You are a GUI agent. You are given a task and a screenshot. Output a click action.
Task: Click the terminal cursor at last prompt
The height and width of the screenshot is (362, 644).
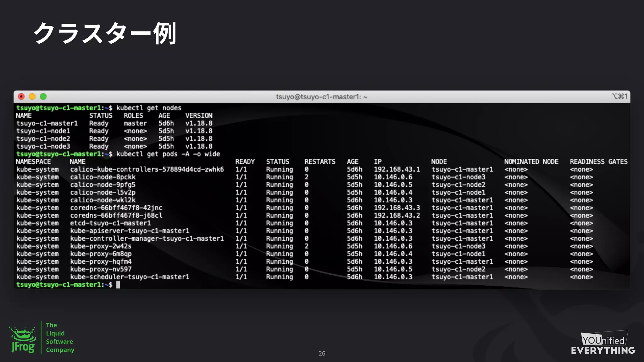coord(118,285)
